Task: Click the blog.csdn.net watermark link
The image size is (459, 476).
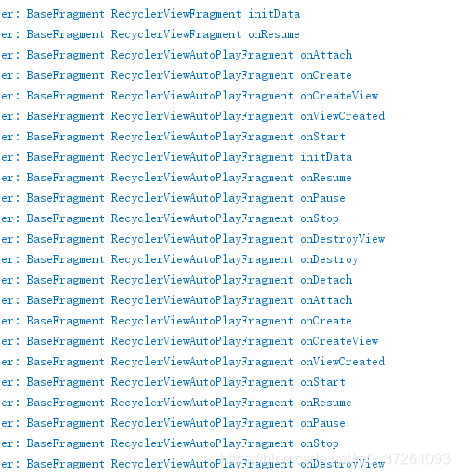Action: 335,458
